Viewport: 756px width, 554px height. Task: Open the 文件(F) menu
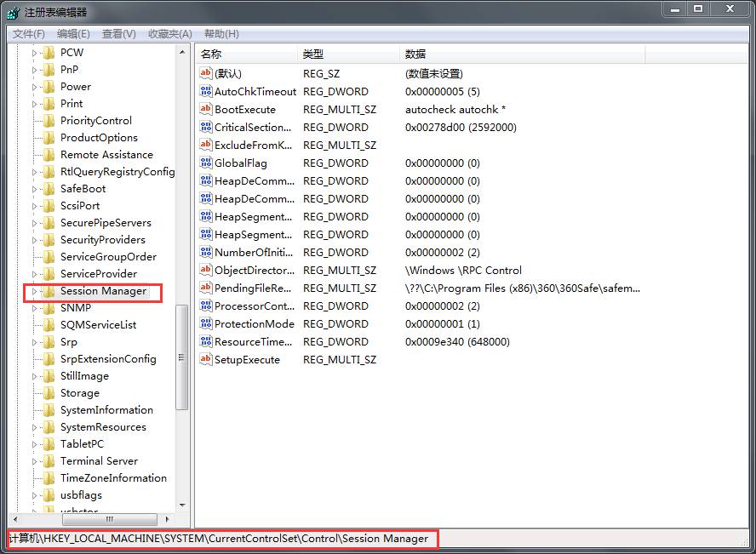click(x=28, y=34)
